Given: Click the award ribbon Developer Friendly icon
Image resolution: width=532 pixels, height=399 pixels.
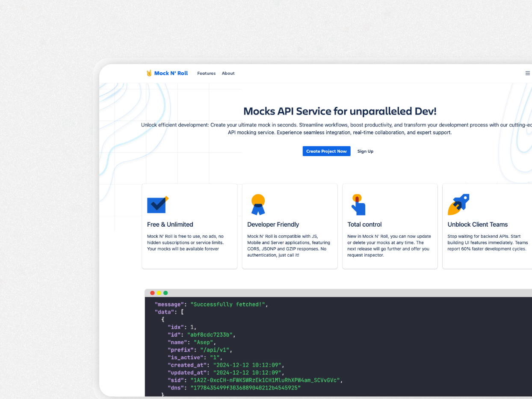Looking at the screenshot, I should click(258, 204).
